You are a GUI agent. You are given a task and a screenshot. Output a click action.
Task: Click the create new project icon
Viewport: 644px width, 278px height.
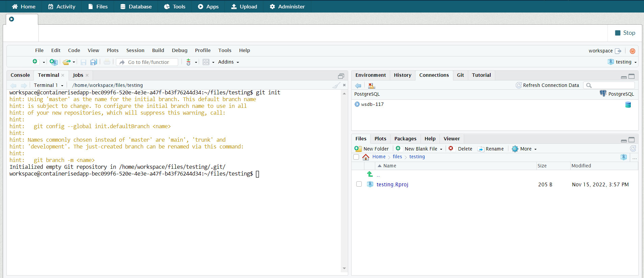[53, 62]
